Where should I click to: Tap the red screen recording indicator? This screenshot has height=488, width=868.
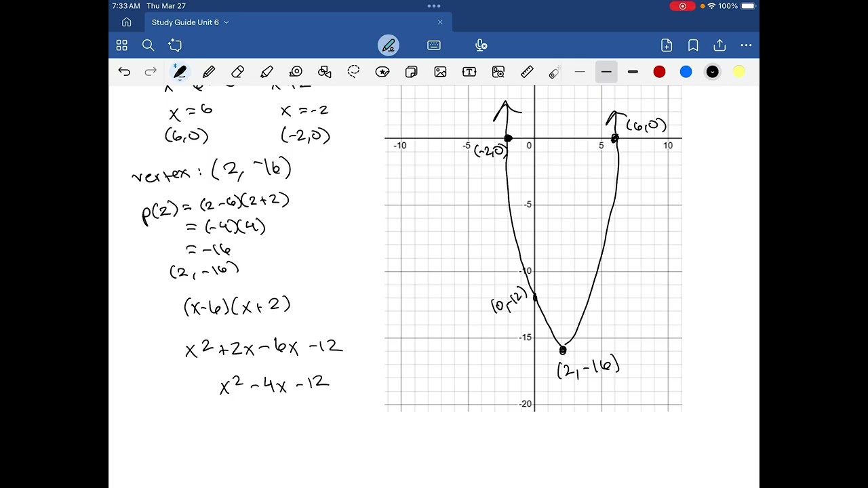point(682,6)
